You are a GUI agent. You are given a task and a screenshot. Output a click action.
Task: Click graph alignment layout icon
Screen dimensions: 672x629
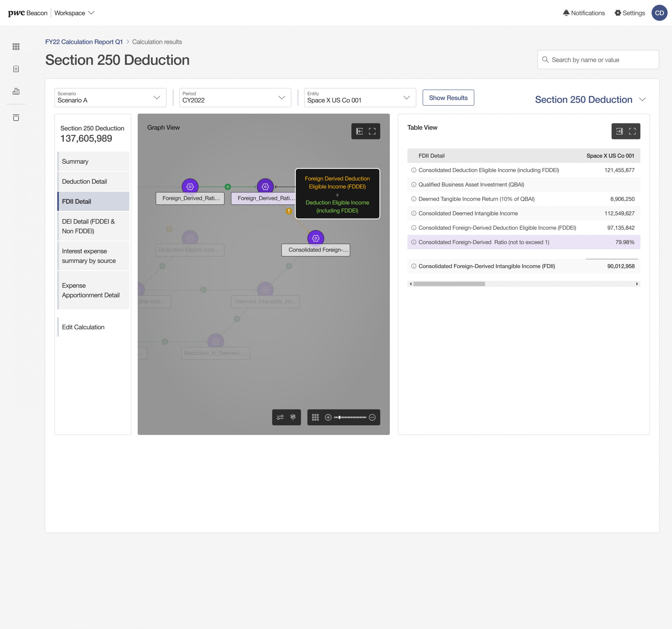tap(293, 417)
